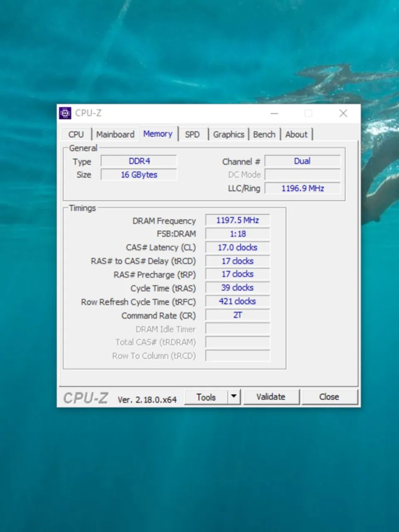
Task: Click the Validate button
Action: (271, 397)
